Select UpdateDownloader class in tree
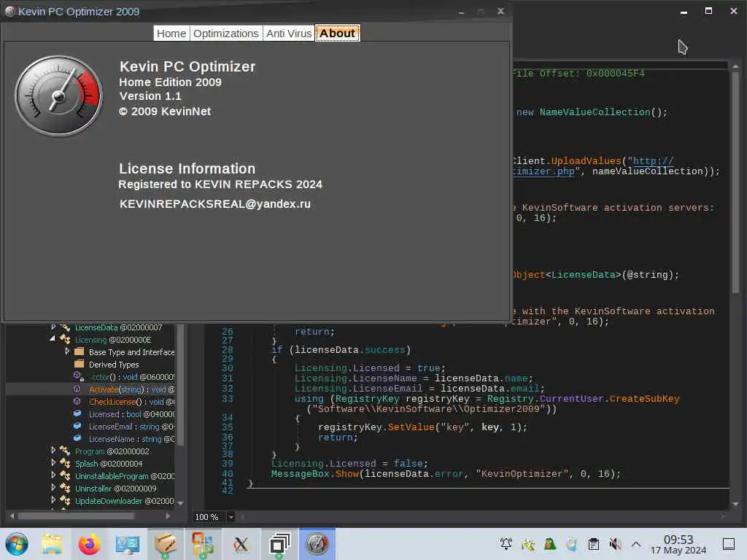This screenshot has width=747, height=560. (x=124, y=501)
